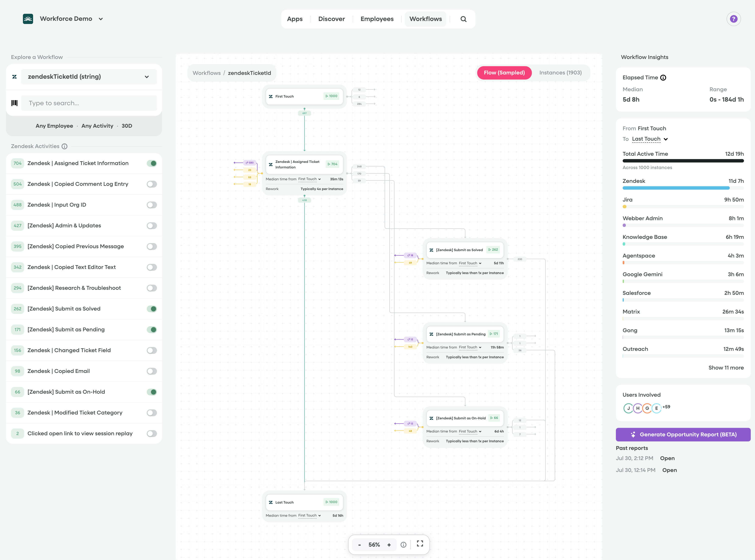The image size is (755, 560).
Task: Go to the Discover tab
Action: click(x=331, y=19)
